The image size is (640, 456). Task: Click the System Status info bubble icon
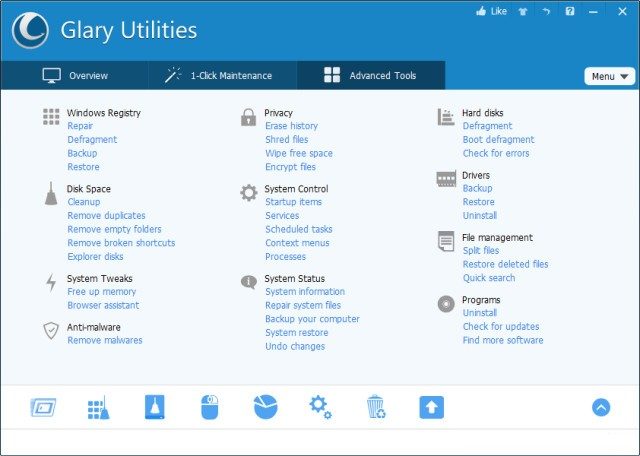coord(249,282)
